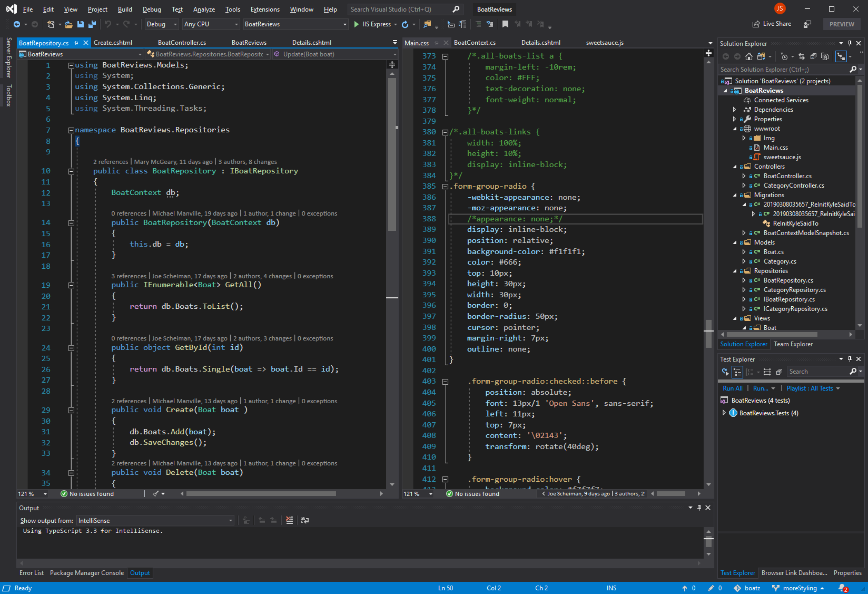Click the Collapse All icon in Test Explorer

[779, 372]
